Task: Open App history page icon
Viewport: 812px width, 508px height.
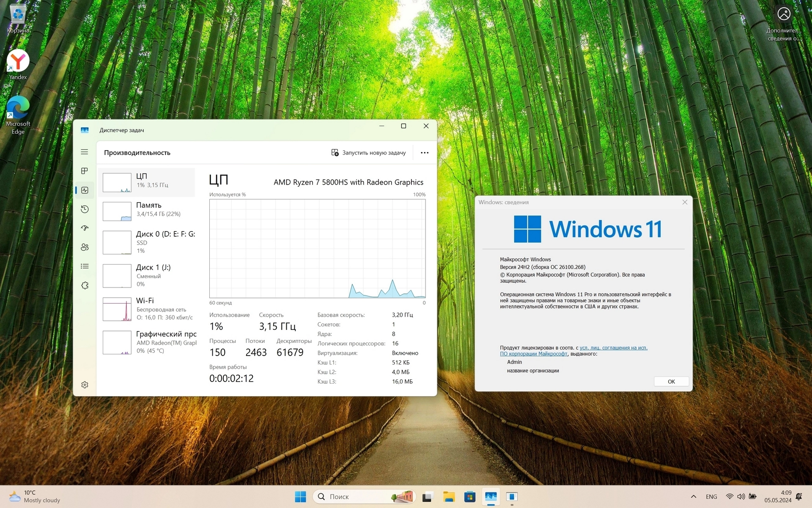Action: 85,209
